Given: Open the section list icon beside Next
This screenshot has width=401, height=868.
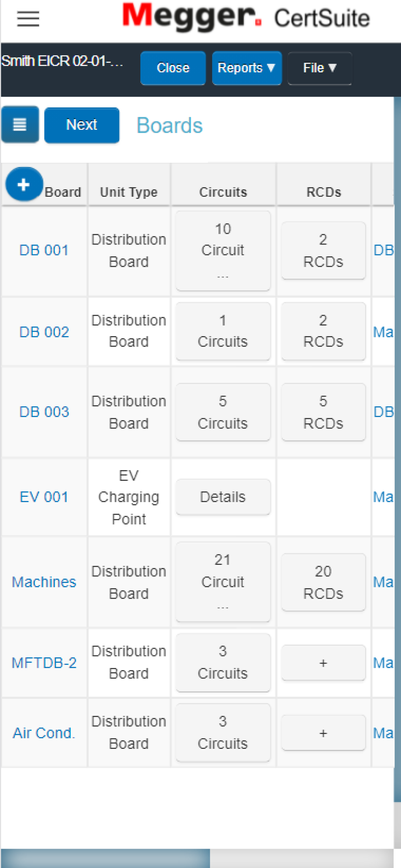Looking at the screenshot, I should tap(20, 124).
